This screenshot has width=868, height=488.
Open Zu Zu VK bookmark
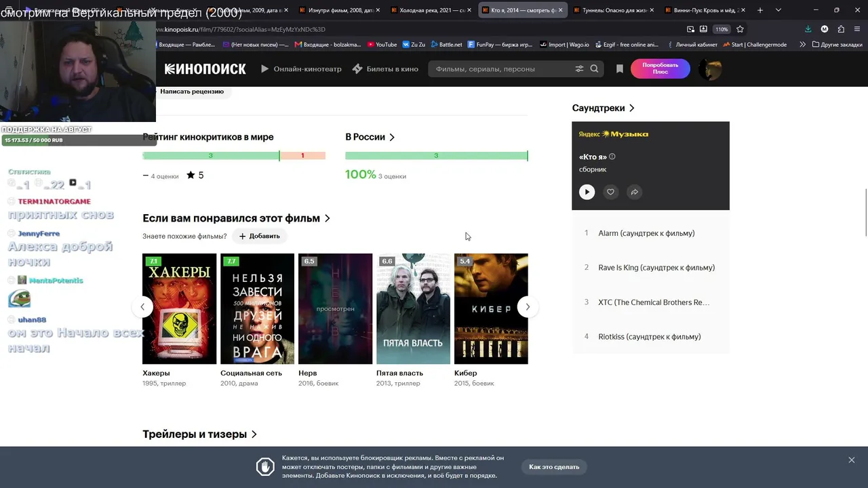(414, 45)
